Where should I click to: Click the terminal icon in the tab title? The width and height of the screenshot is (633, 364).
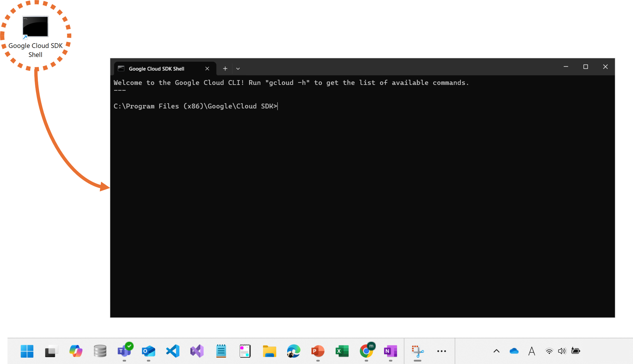click(x=121, y=69)
